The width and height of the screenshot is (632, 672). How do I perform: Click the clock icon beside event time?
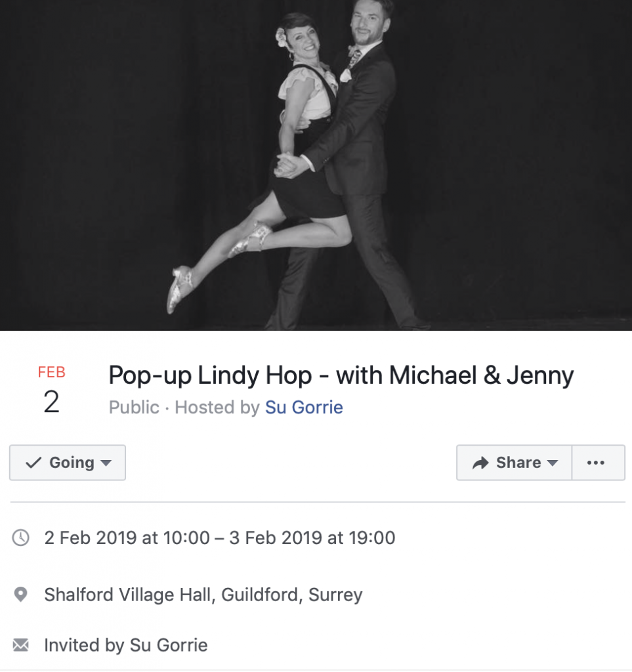click(20, 537)
